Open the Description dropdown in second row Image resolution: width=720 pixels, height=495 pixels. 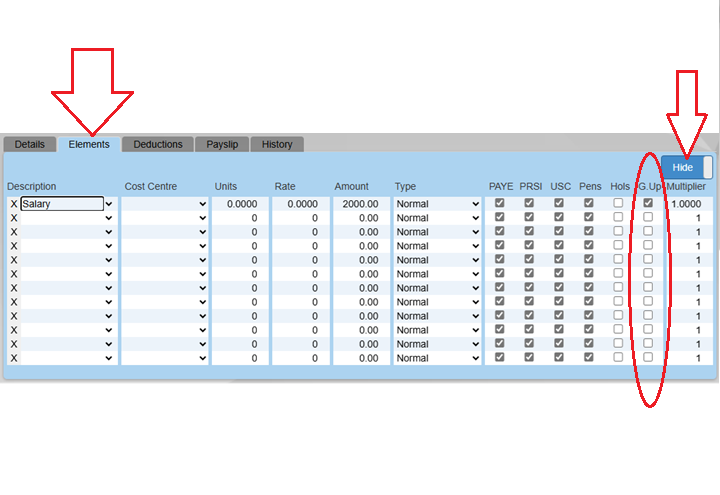pos(66,218)
